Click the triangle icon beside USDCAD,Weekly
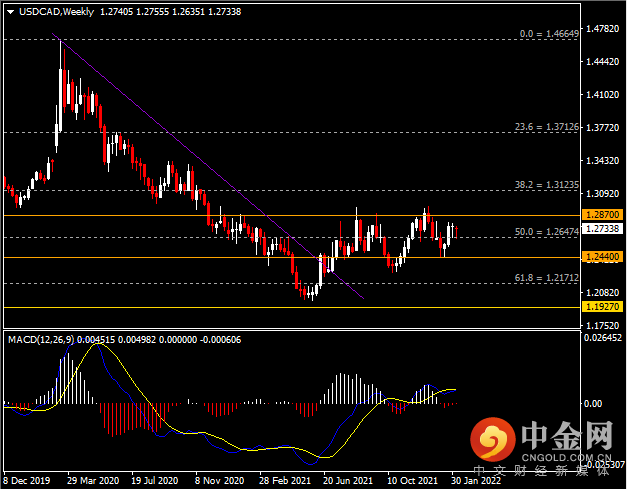The width and height of the screenshot is (627, 489). click(9, 11)
